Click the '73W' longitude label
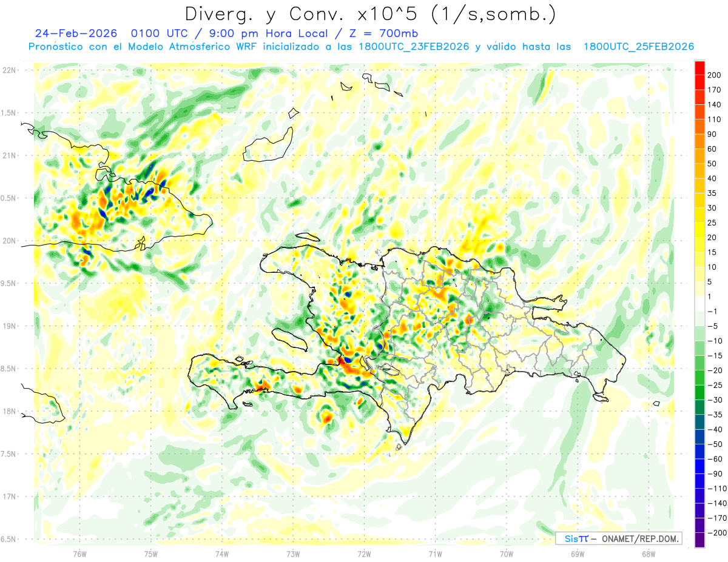The image size is (728, 562). pos(293,554)
